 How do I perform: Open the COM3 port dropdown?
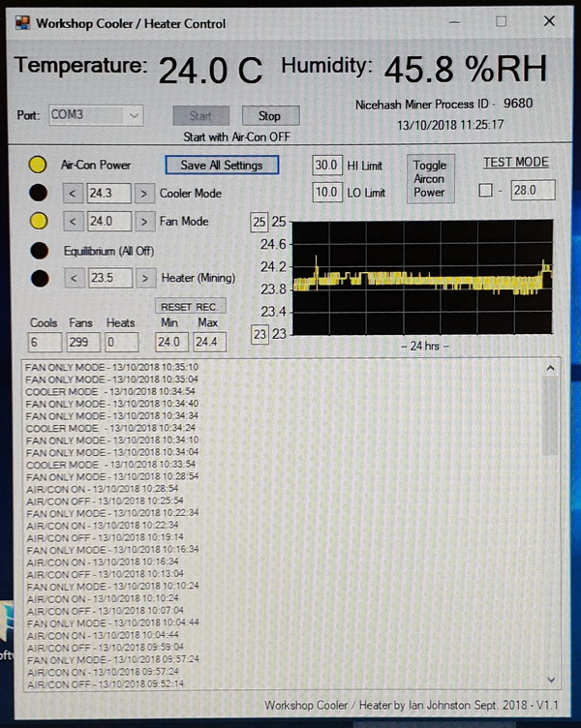point(134,115)
